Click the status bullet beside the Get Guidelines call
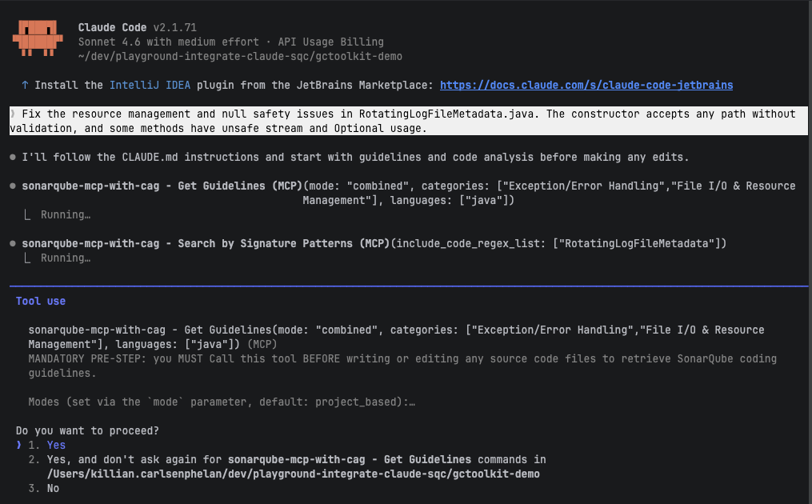This screenshot has height=504, width=812. coord(13,186)
